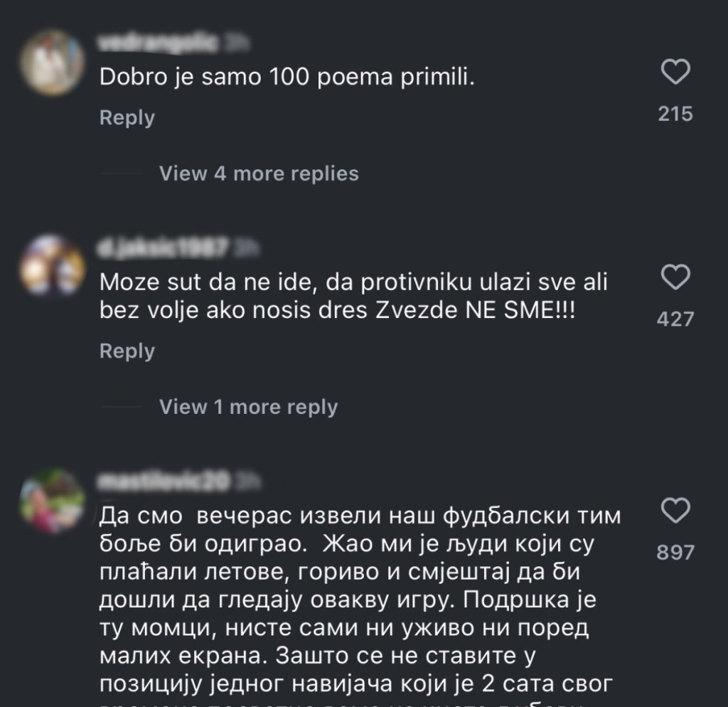Tap the heart on the "Zvezde NE SME" comment
Image resolution: width=728 pixels, height=707 pixels.
(675, 278)
